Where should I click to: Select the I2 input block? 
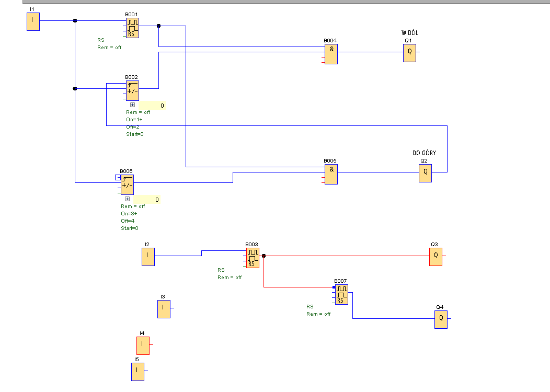click(x=148, y=257)
